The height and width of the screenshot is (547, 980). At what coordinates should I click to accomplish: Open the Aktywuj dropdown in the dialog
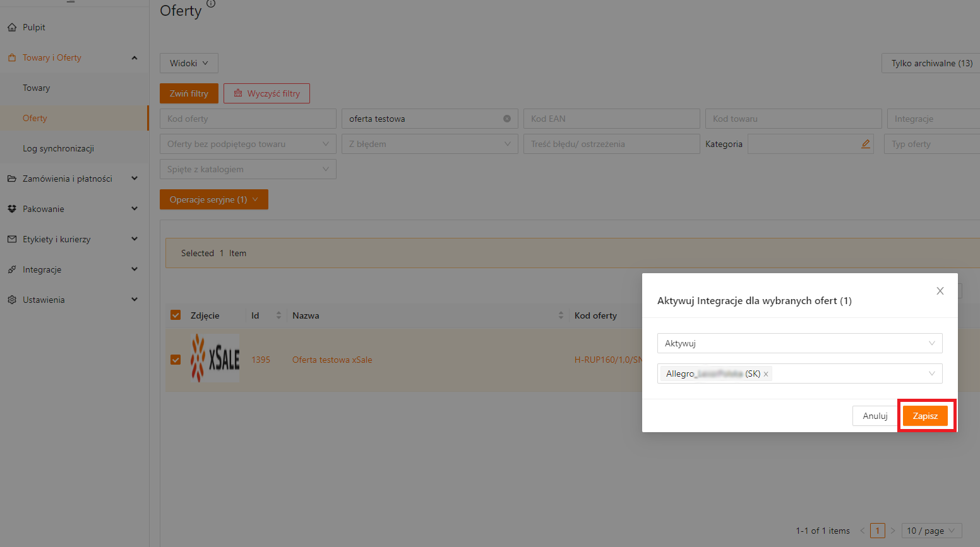(799, 343)
